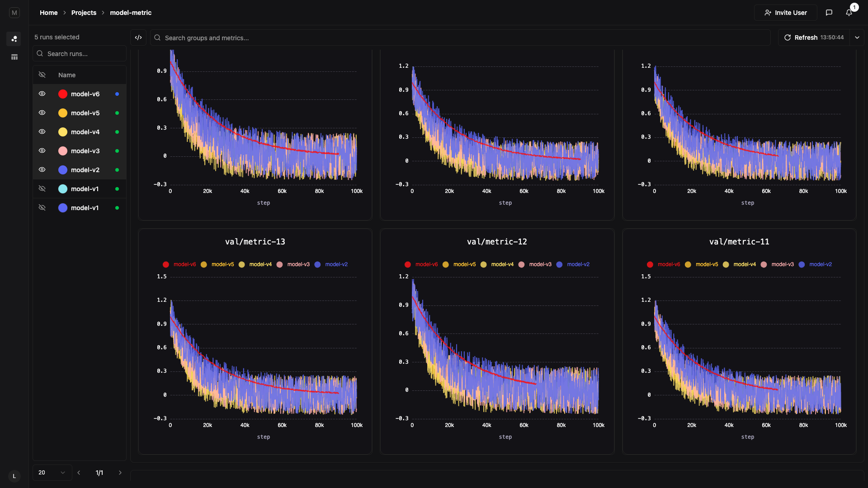The width and height of the screenshot is (868, 488).
Task: Open Projects from the breadcrumb trail
Action: tap(84, 13)
